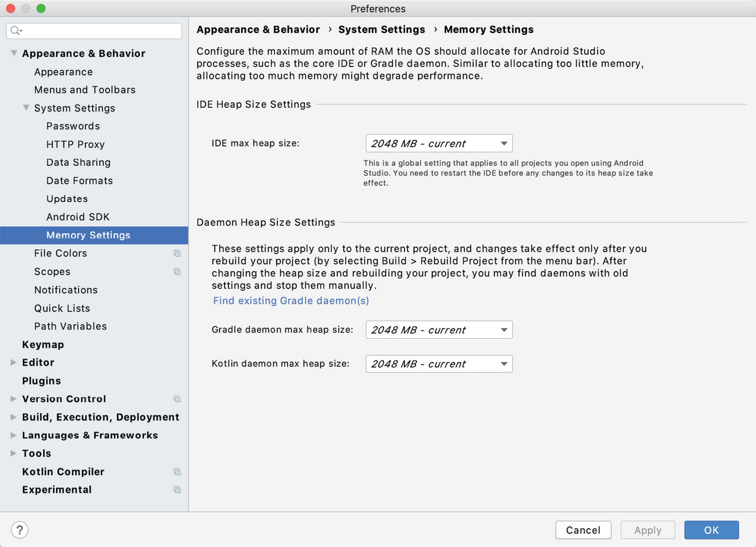The height and width of the screenshot is (547, 756).
Task: Expand the Editor settings section
Action: [13, 362]
